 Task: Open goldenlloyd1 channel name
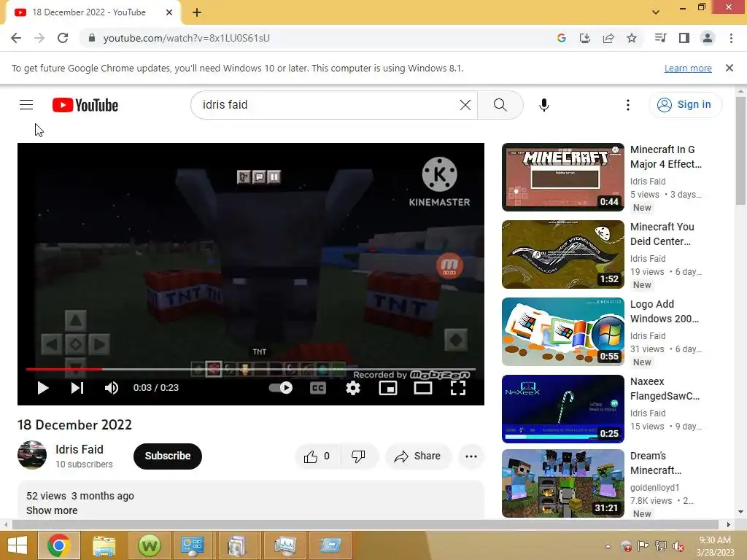[654, 488]
